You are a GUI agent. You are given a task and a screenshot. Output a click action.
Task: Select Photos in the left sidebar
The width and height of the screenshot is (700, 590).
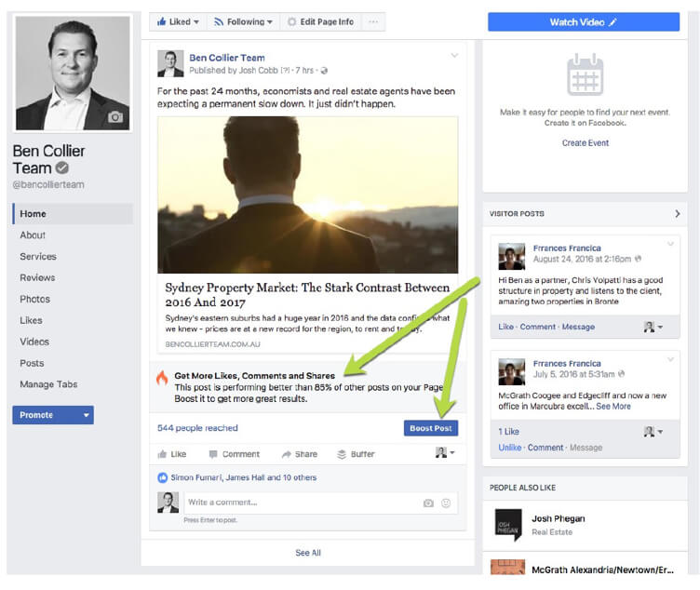click(x=35, y=299)
